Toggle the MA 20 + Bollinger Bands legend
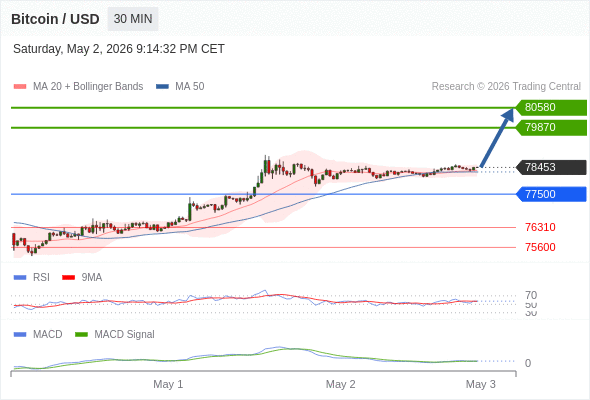The image size is (590, 400). (x=78, y=87)
